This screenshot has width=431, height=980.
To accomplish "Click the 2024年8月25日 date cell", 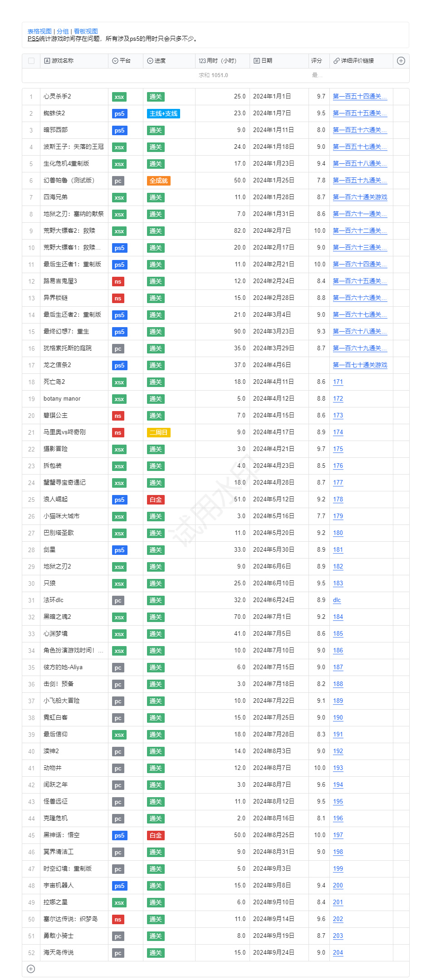I will coord(279,835).
